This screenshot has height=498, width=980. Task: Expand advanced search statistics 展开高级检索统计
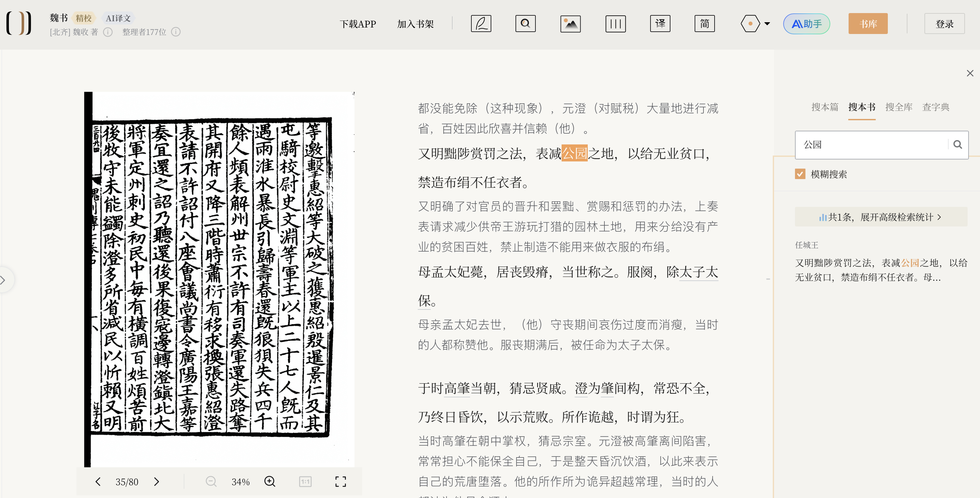tap(881, 217)
